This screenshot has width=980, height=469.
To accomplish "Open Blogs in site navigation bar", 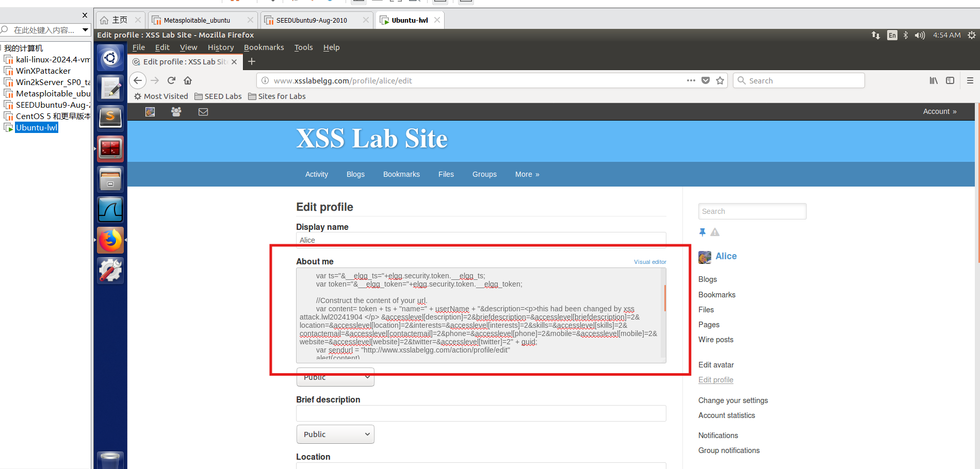I will (x=355, y=174).
